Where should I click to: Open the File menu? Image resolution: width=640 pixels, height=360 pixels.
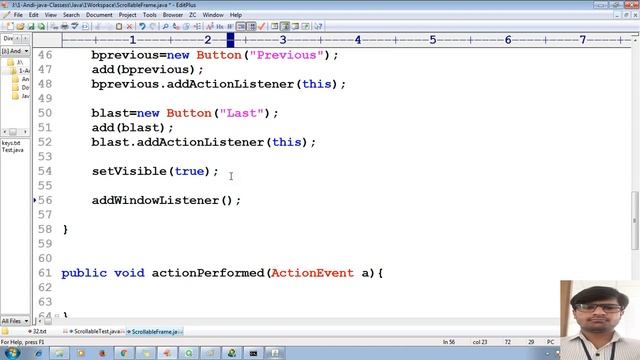coord(18,15)
